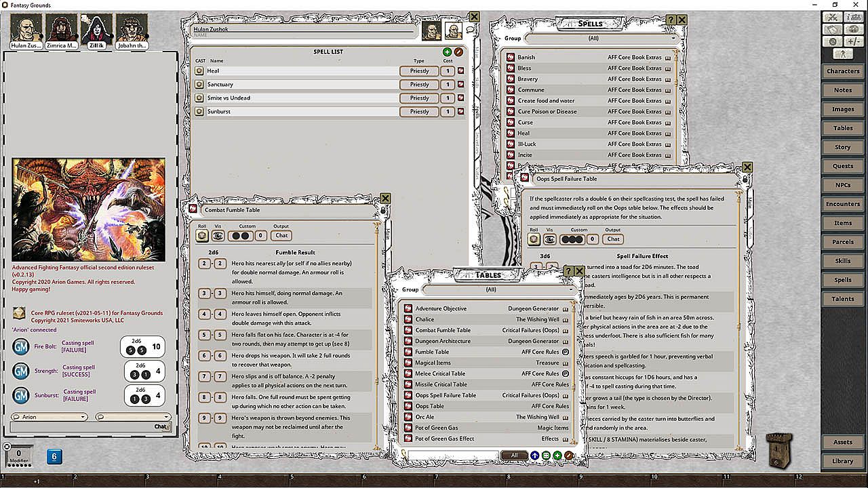The height and width of the screenshot is (488, 868).
Task: Open the Spells sidebar button
Action: (x=843, y=280)
